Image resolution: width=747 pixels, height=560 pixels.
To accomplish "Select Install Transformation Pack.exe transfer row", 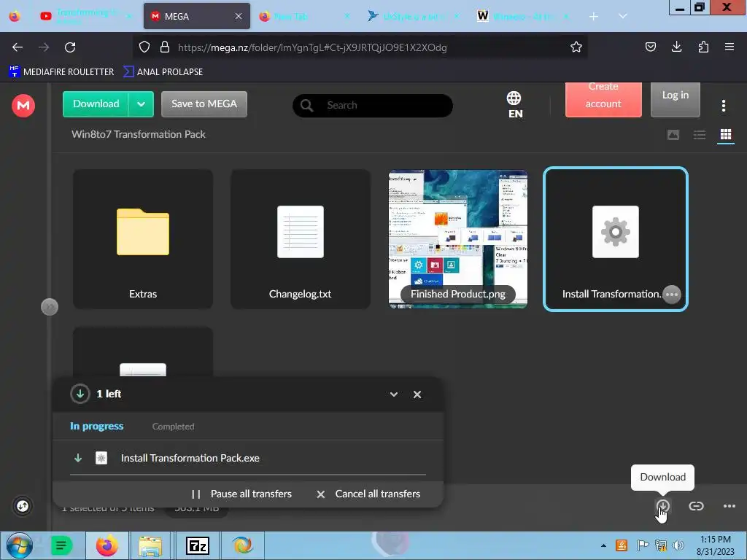I will (248, 458).
